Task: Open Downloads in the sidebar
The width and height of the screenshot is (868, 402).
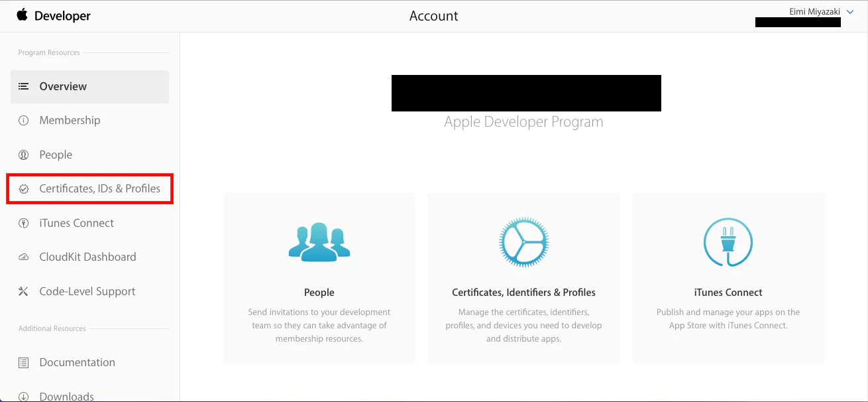Action: point(66,397)
